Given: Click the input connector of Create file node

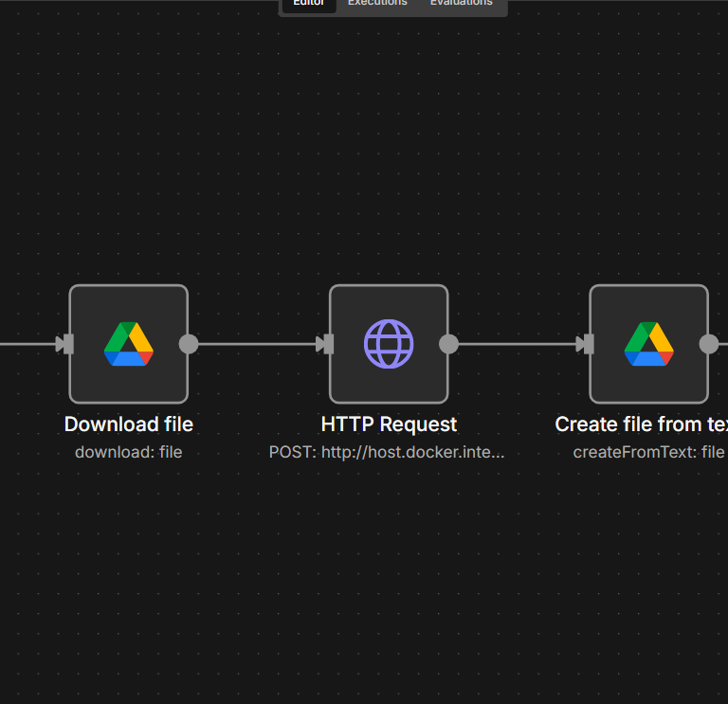Looking at the screenshot, I should coord(586,344).
